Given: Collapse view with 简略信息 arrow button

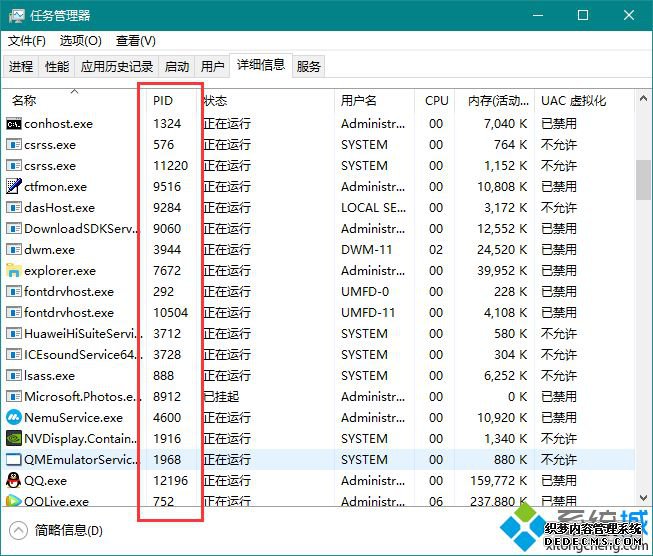Looking at the screenshot, I should (18, 530).
